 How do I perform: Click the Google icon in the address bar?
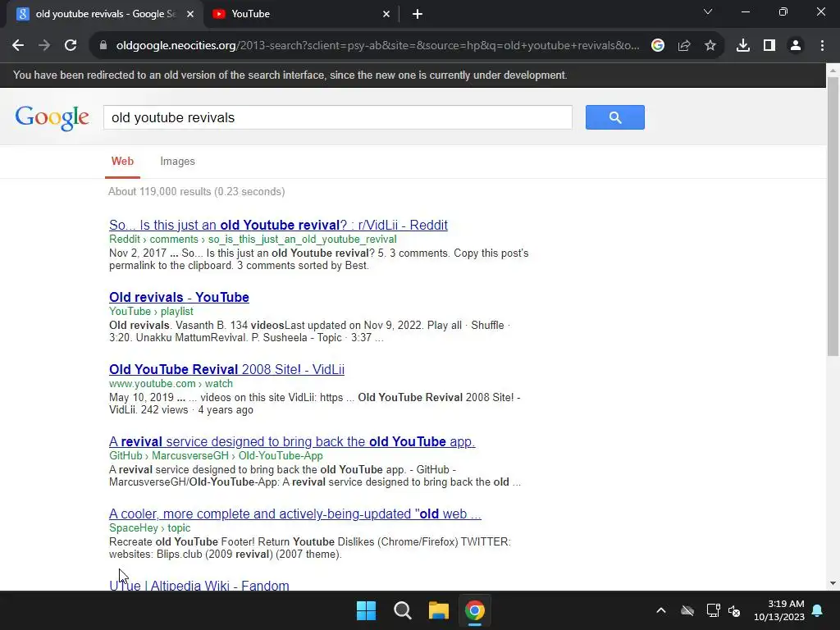click(658, 46)
